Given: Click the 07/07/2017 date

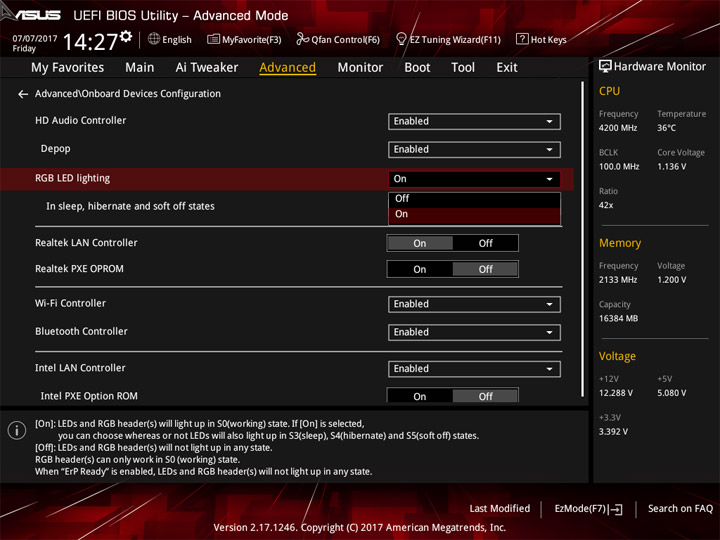Looking at the screenshot, I should point(34,39).
